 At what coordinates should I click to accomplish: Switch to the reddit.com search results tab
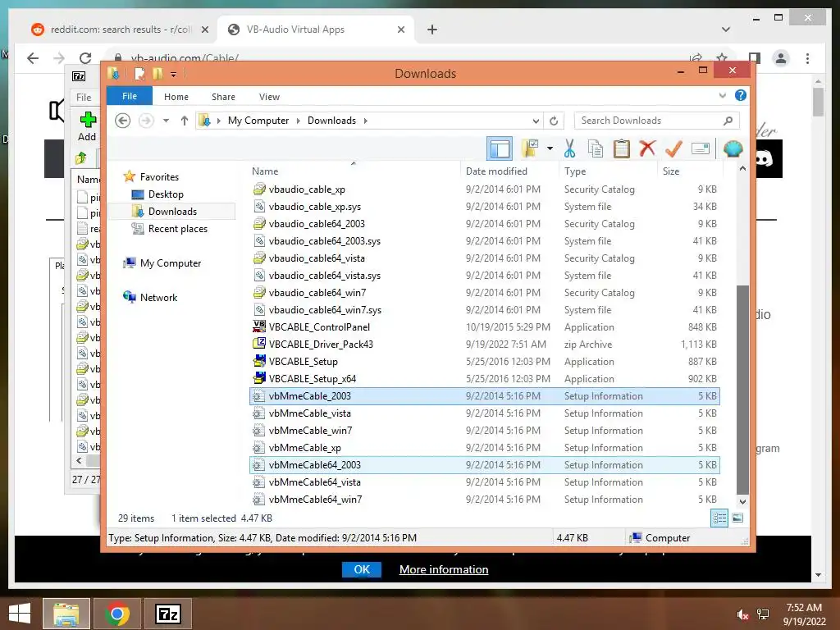click(x=121, y=30)
